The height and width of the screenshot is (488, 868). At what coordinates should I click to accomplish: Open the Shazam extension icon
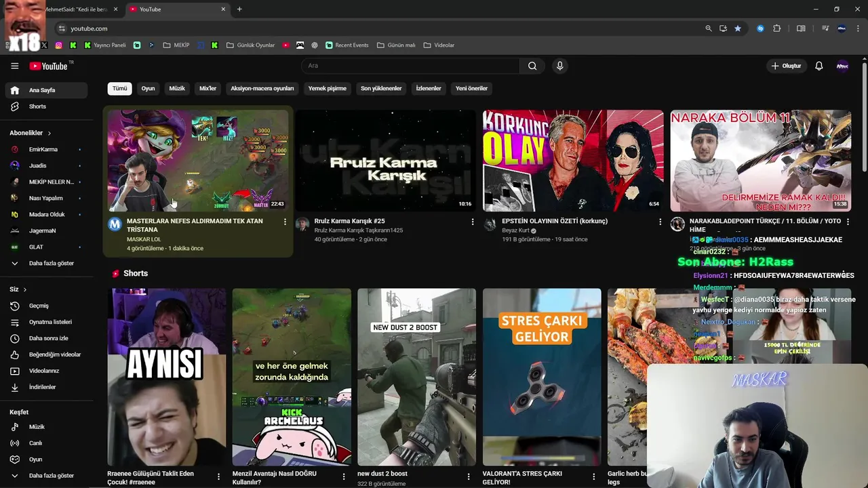click(760, 28)
